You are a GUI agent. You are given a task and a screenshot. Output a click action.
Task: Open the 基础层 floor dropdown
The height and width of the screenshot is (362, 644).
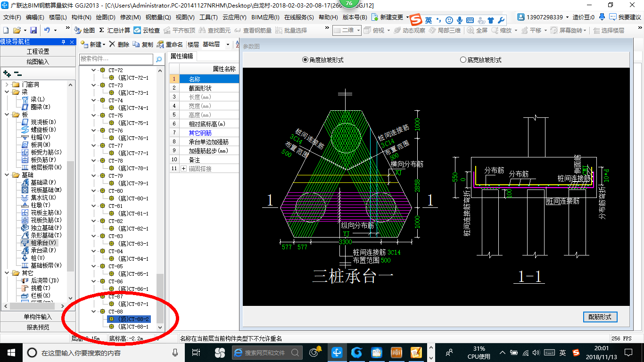228,44
